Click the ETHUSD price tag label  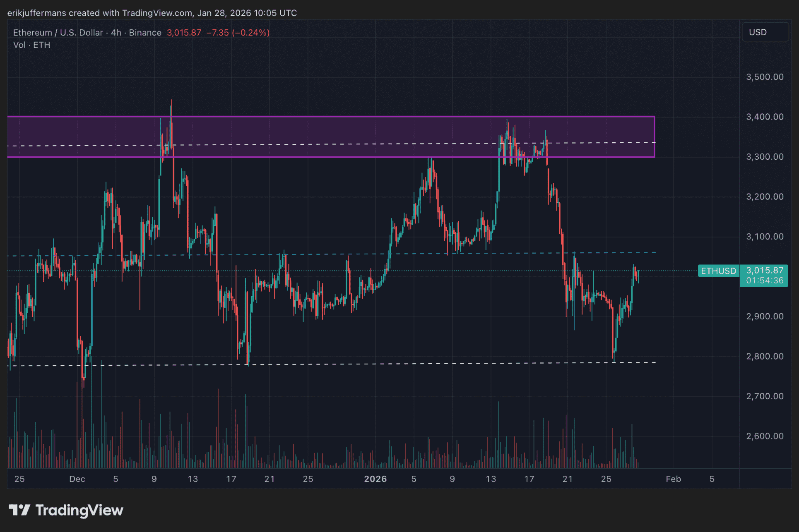718,271
